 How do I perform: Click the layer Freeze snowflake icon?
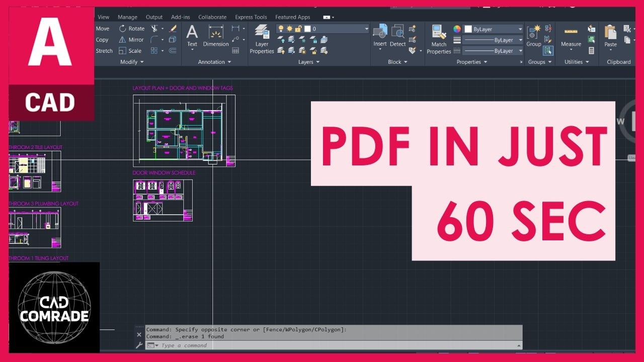(303, 40)
